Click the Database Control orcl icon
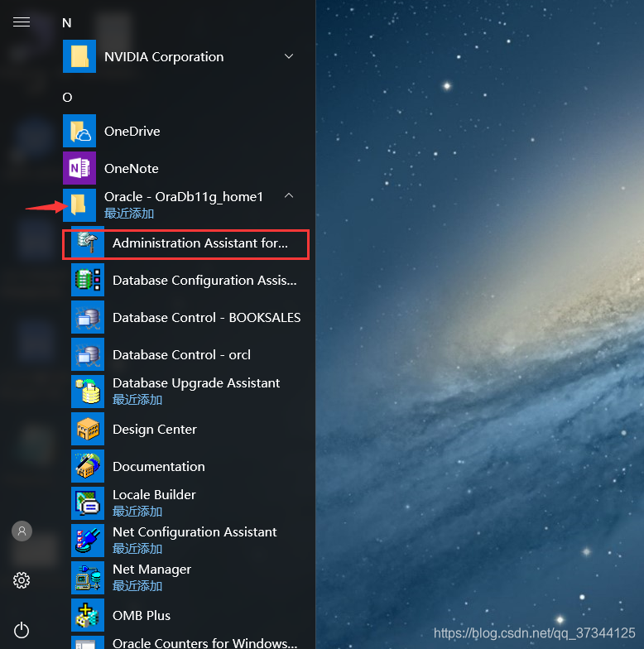 point(88,354)
